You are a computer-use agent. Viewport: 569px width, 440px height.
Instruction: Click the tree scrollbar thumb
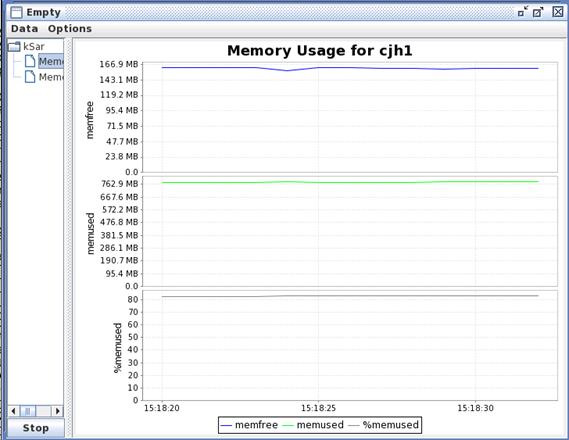(28, 411)
